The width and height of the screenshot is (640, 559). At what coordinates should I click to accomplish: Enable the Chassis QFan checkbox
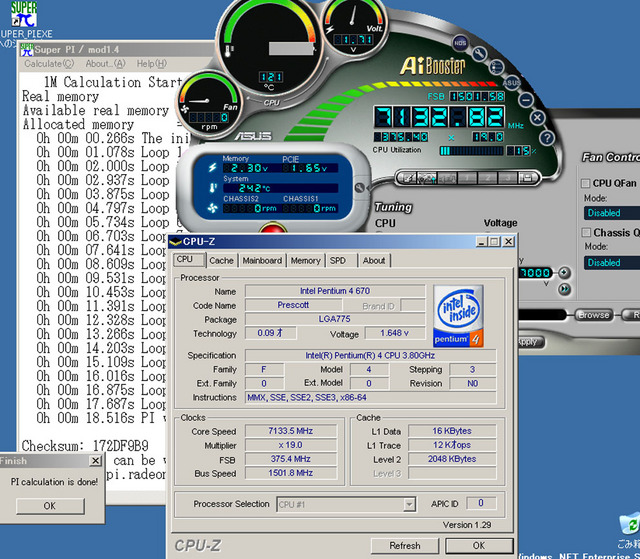coord(586,233)
